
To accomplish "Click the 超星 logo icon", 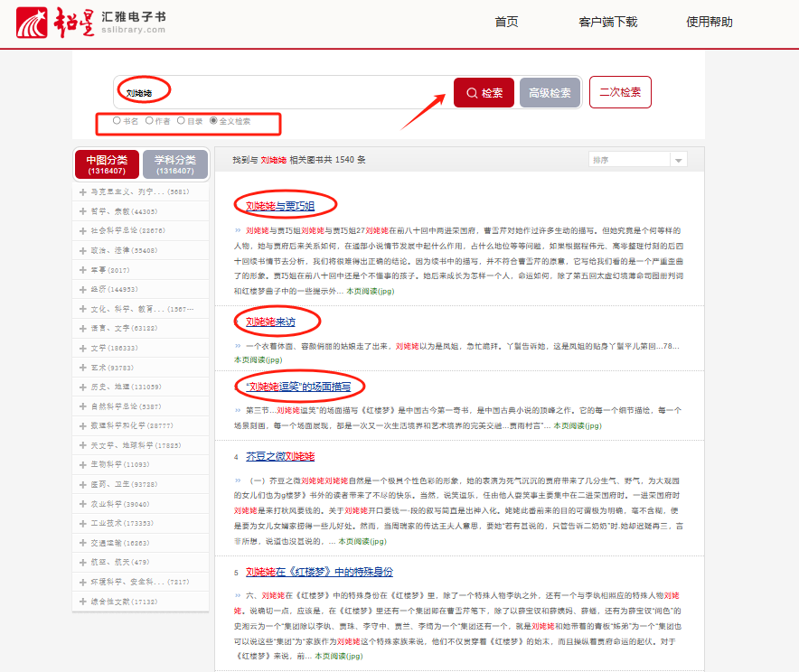I will [34, 23].
